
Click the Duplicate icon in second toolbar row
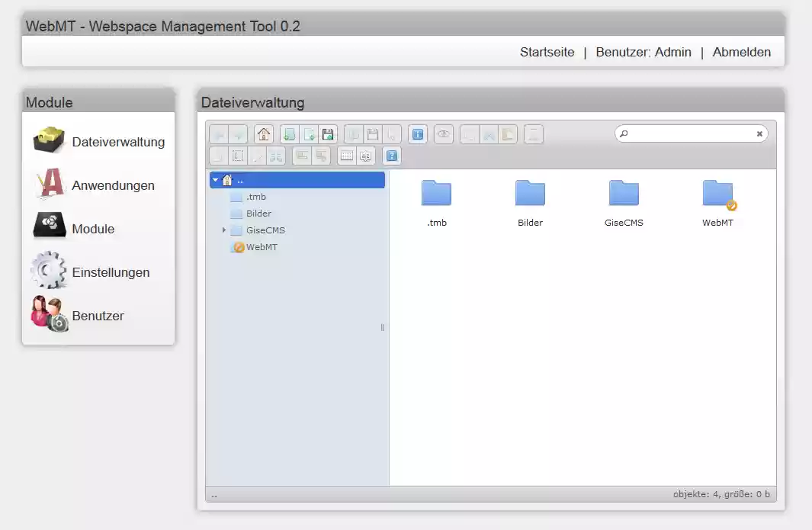tap(219, 156)
